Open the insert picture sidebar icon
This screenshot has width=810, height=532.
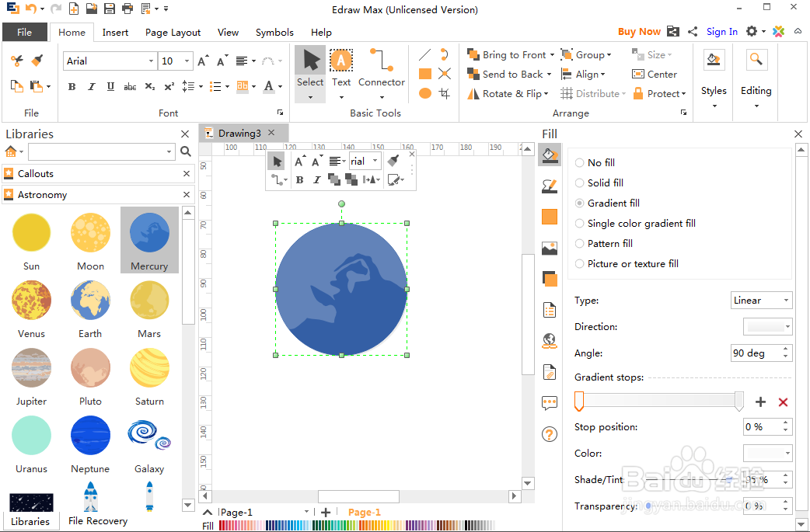549,249
